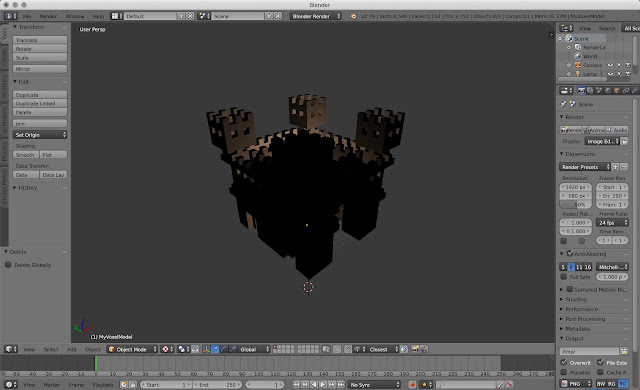Click the Camera icon in the outliner
This screenshot has width=640, height=390.
click(x=578, y=65)
